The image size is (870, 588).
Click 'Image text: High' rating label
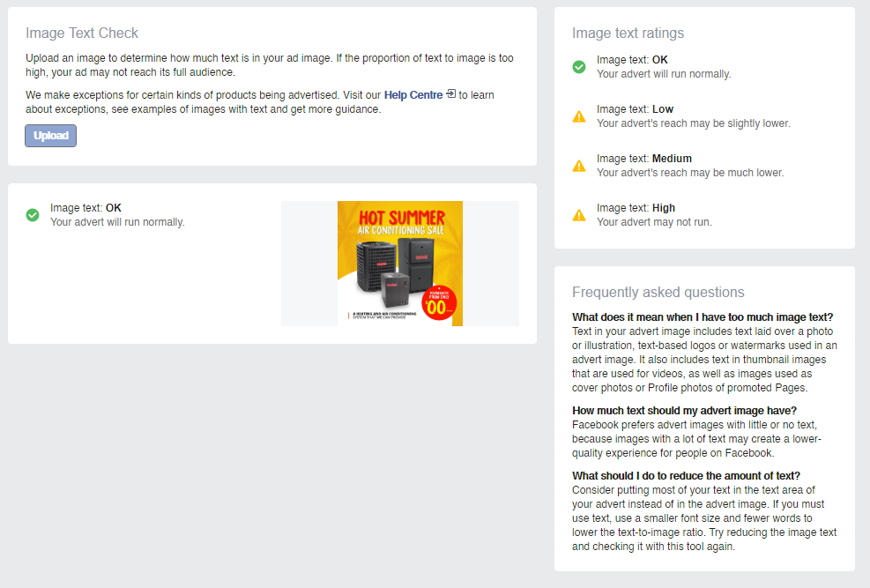pos(636,208)
